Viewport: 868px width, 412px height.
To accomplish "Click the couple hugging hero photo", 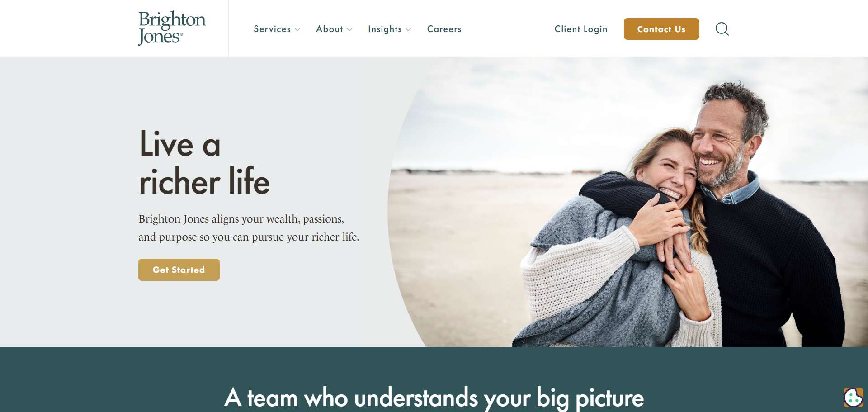I will coord(627,202).
